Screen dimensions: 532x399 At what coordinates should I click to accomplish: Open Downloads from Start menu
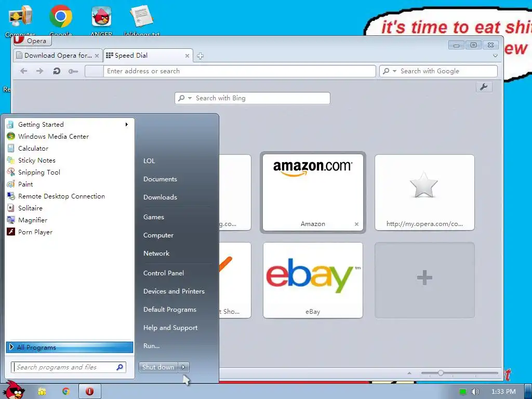(x=160, y=197)
